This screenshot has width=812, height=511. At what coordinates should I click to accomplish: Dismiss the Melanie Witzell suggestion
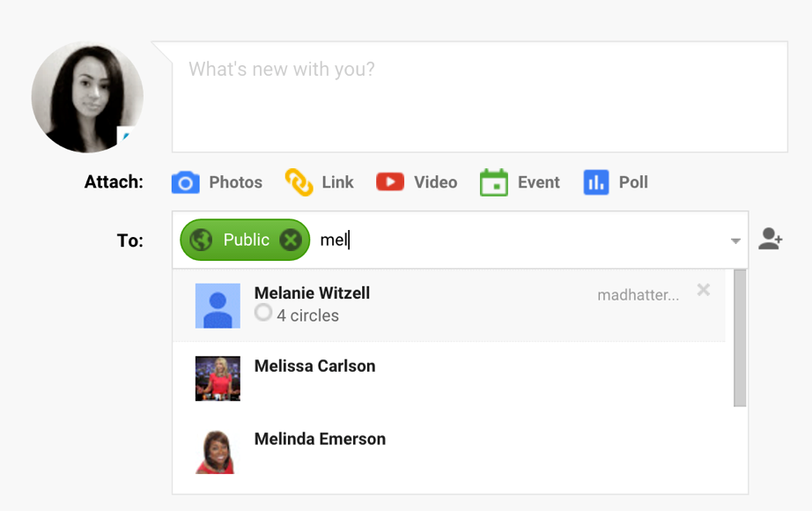pyautogui.click(x=704, y=290)
